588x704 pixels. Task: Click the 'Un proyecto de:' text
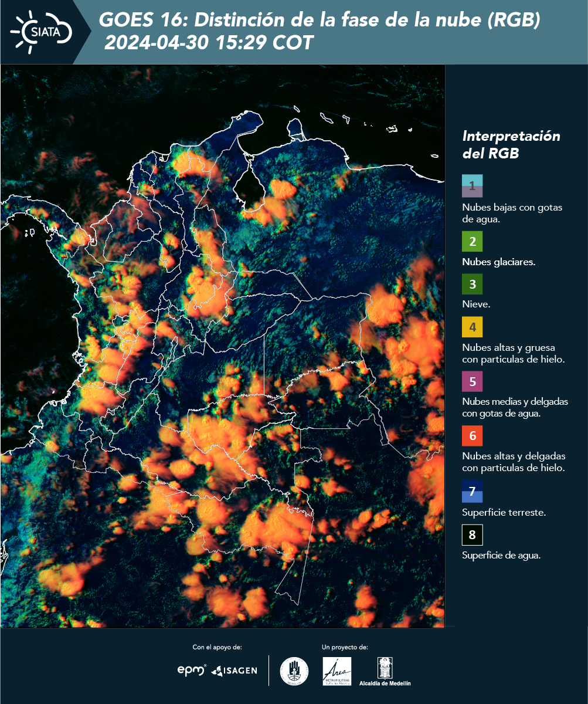(345, 647)
